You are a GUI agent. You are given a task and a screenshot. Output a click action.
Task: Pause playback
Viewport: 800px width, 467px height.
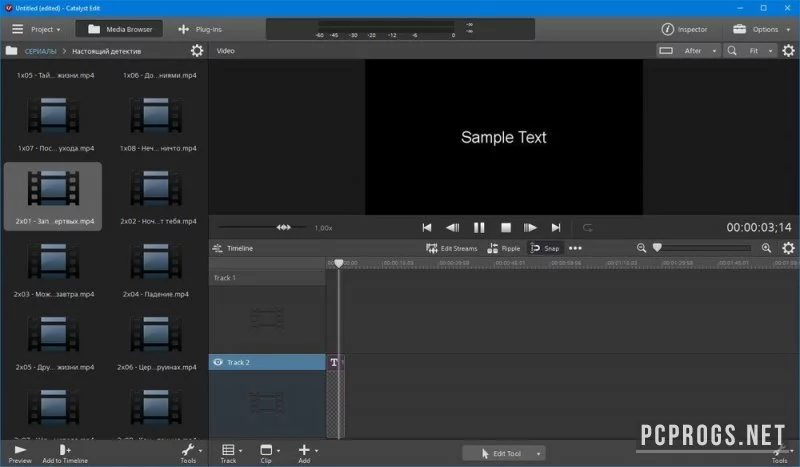(479, 228)
